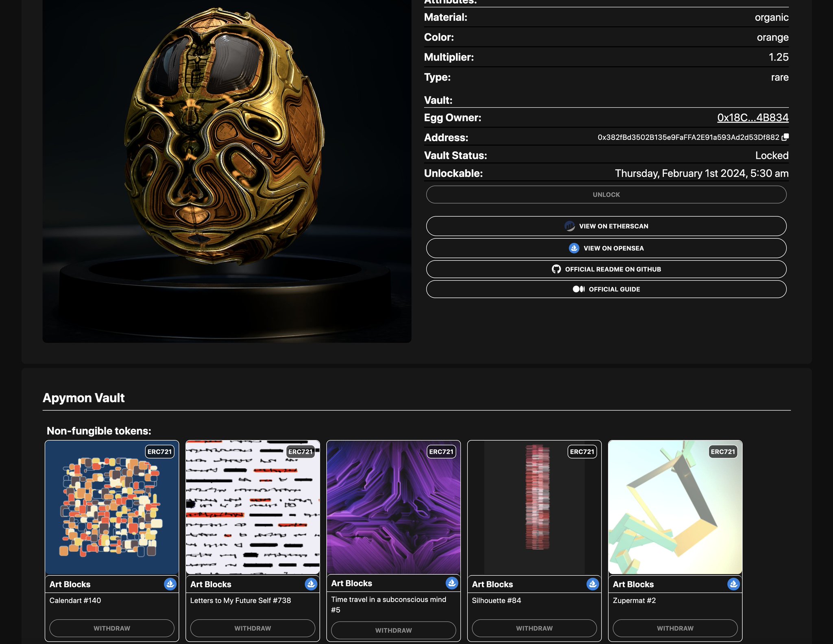This screenshot has width=833, height=644.
Task: Open the Official Readme on GitHub
Action: coord(606,269)
